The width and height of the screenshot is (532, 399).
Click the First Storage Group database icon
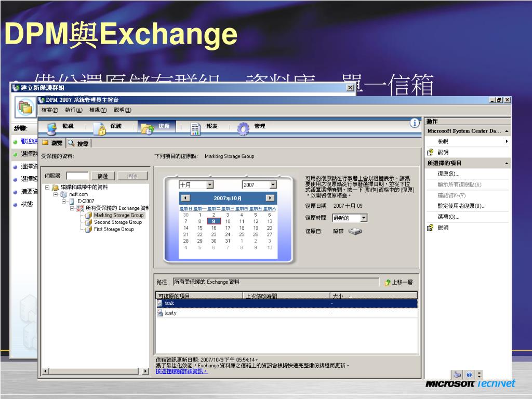point(88,229)
